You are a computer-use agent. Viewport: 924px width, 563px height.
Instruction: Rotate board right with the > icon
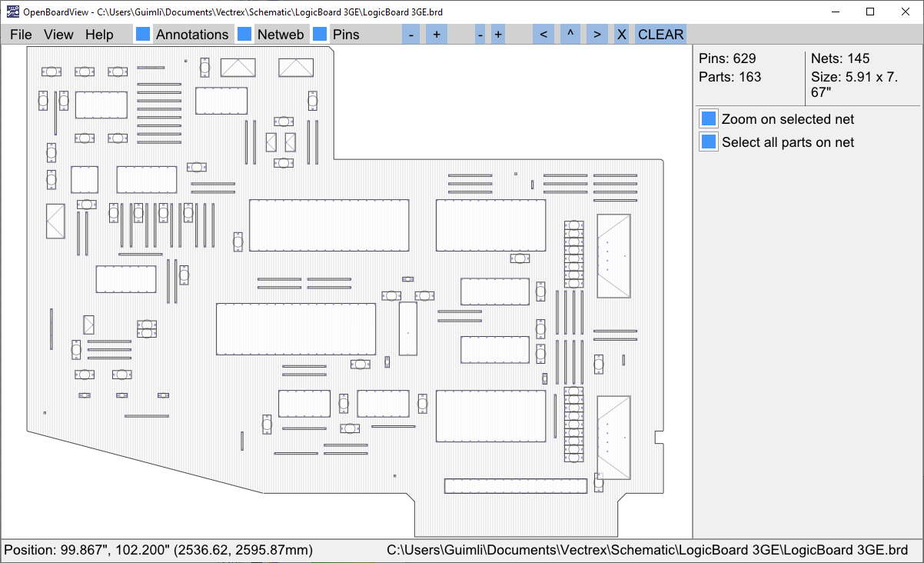597,34
